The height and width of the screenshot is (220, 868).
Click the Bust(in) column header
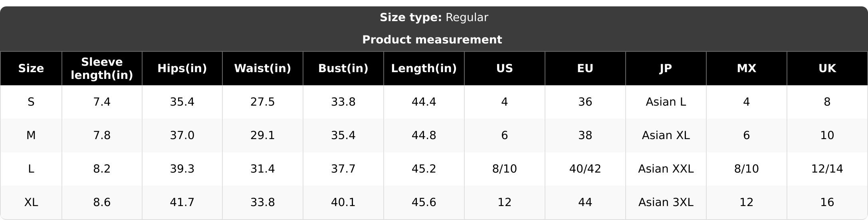(x=343, y=69)
